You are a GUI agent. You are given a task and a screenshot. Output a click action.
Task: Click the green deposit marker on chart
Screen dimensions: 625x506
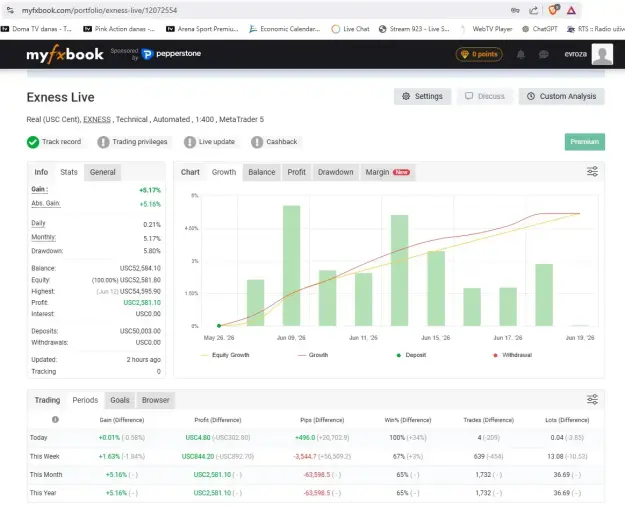coord(219,326)
